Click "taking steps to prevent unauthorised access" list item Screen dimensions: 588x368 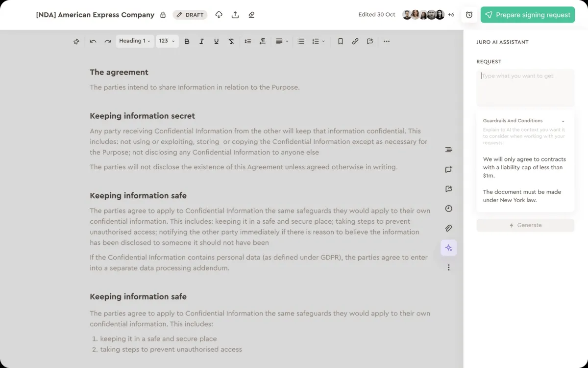[171, 349]
